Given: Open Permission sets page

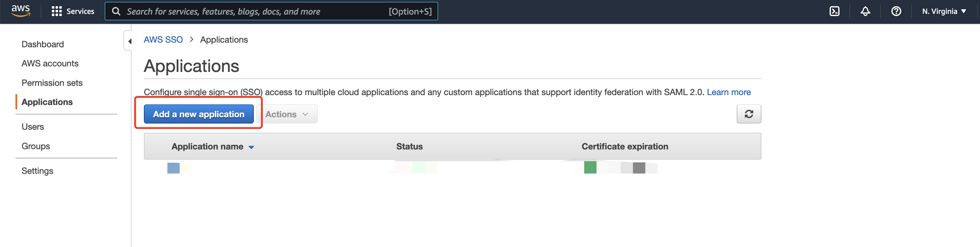Looking at the screenshot, I should tap(52, 83).
